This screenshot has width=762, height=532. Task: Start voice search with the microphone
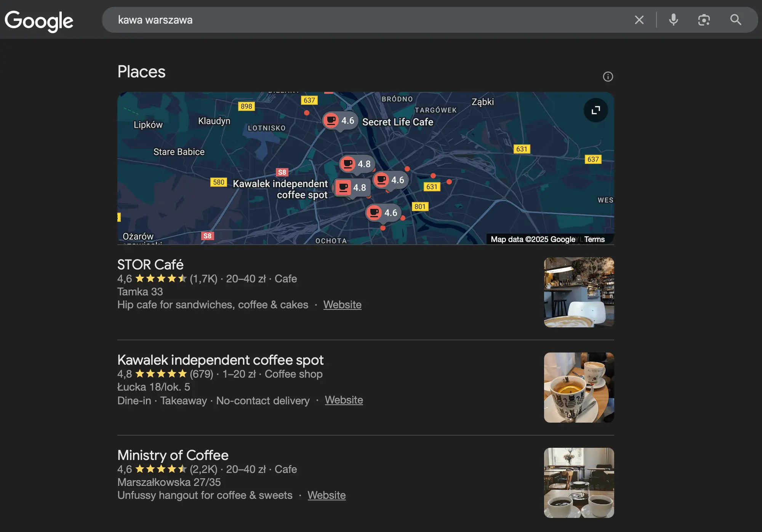click(x=674, y=20)
